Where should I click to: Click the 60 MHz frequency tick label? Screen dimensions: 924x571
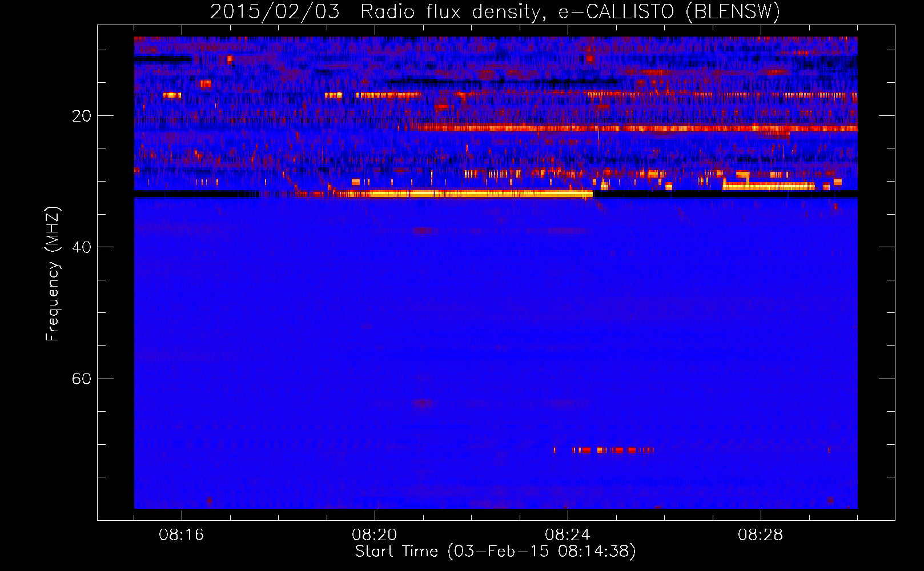click(x=81, y=379)
